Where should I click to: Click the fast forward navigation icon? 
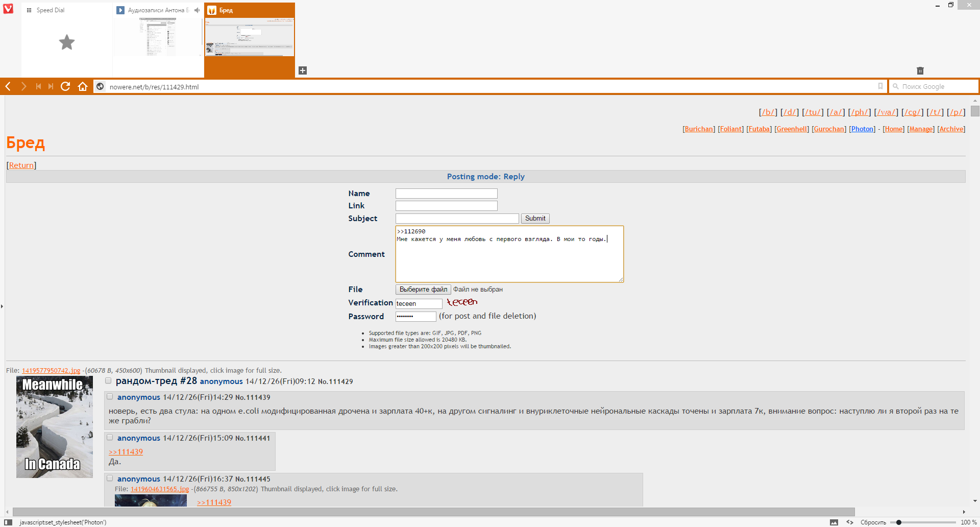(x=51, y=86)
